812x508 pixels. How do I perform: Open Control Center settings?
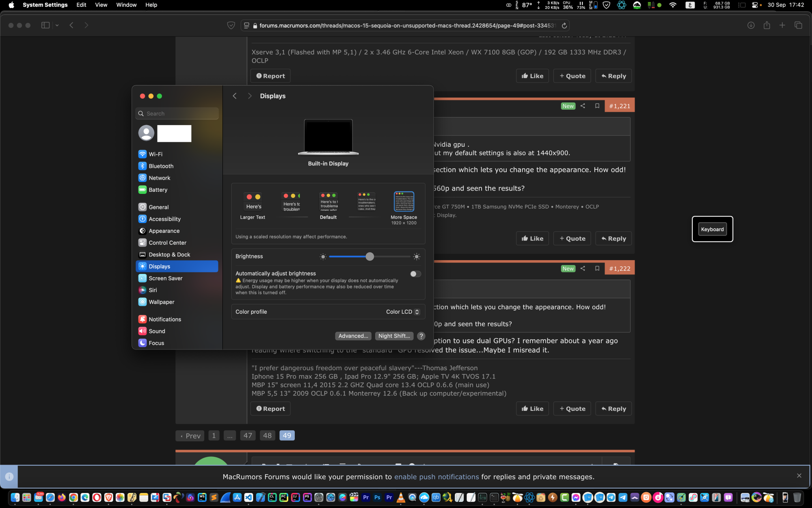[x=167, y=243]
